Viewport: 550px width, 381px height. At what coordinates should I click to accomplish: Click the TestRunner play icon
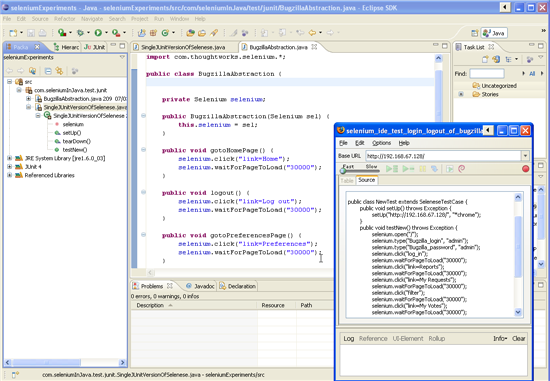point(450,169)
